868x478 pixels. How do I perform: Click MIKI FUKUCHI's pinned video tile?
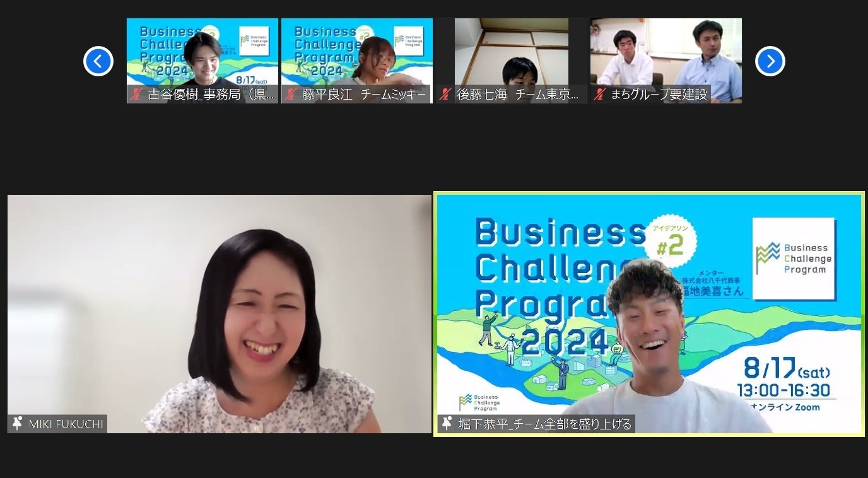point(220,314)
